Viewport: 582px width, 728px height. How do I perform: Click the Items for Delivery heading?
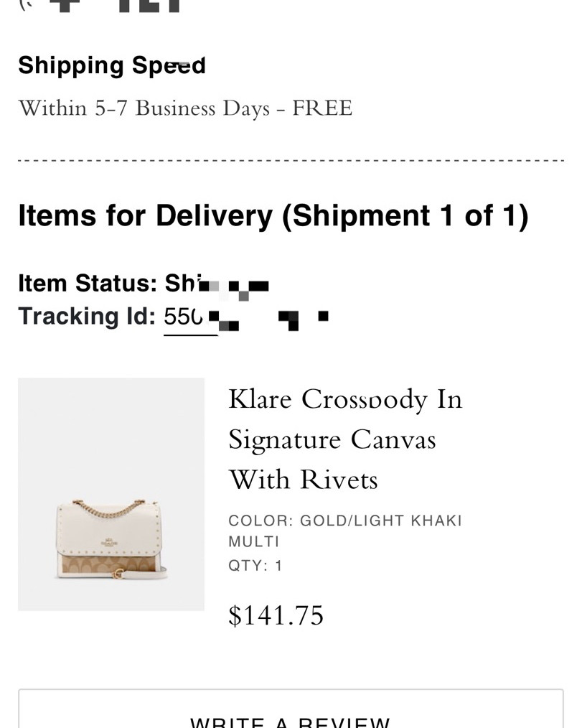[145, 215]
